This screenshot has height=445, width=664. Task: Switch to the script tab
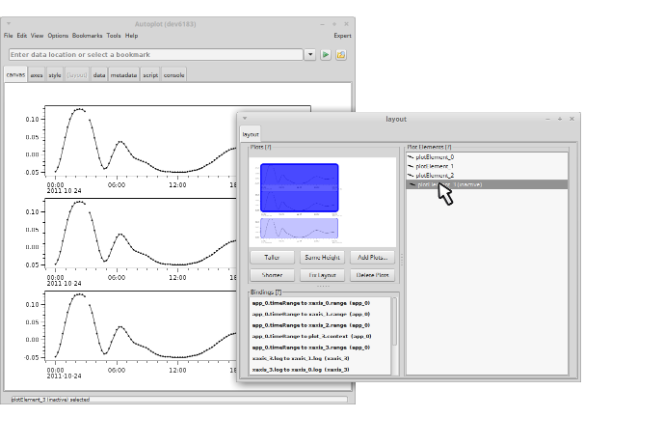[150, 75]
